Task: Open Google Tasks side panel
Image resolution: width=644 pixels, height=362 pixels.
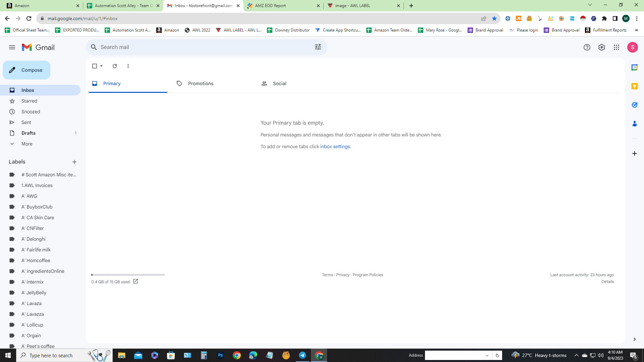Action: tap(634, 105)
